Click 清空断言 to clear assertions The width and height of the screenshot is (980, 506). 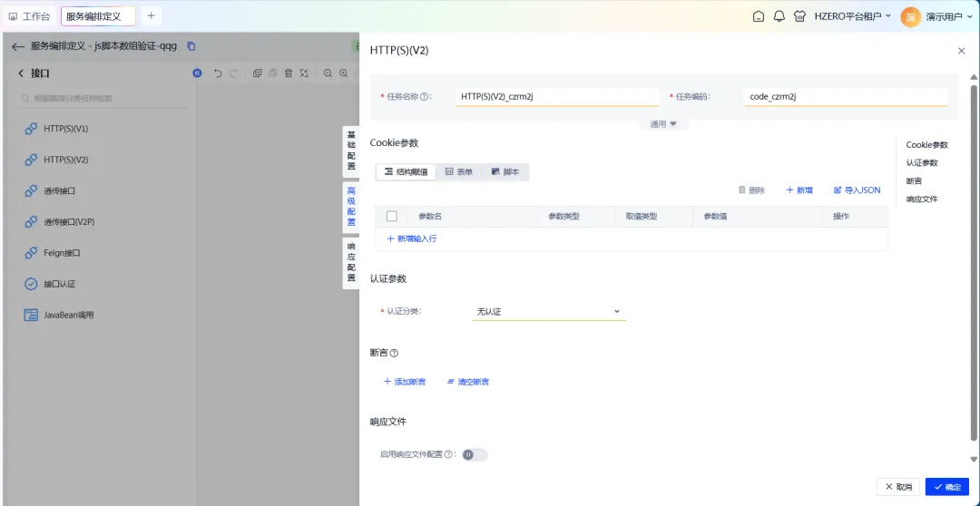point(468,382)
